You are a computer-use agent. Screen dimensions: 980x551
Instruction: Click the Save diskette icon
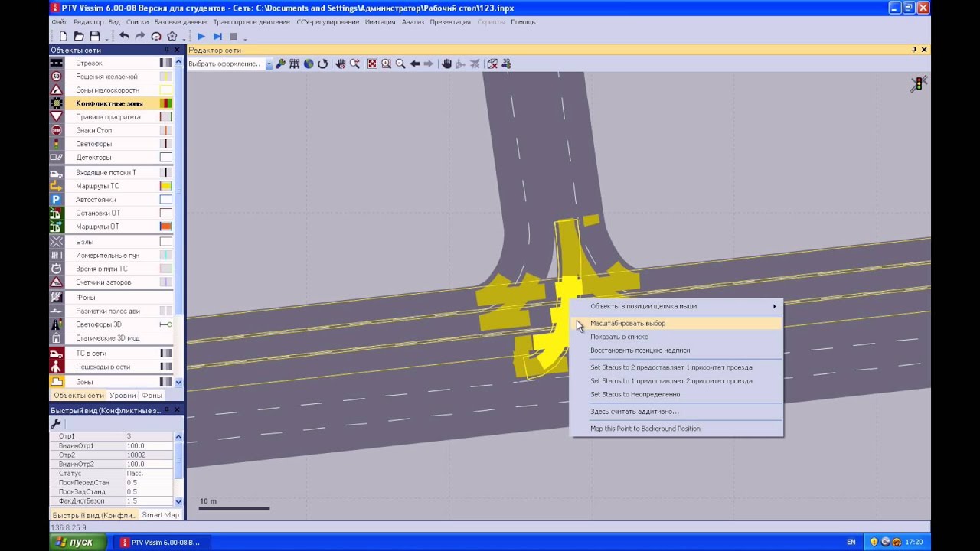coord(95,36)
